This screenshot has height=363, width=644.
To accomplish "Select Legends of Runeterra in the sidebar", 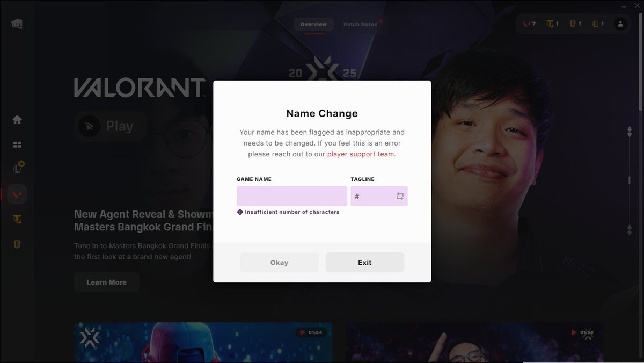I will pos(17,244).
